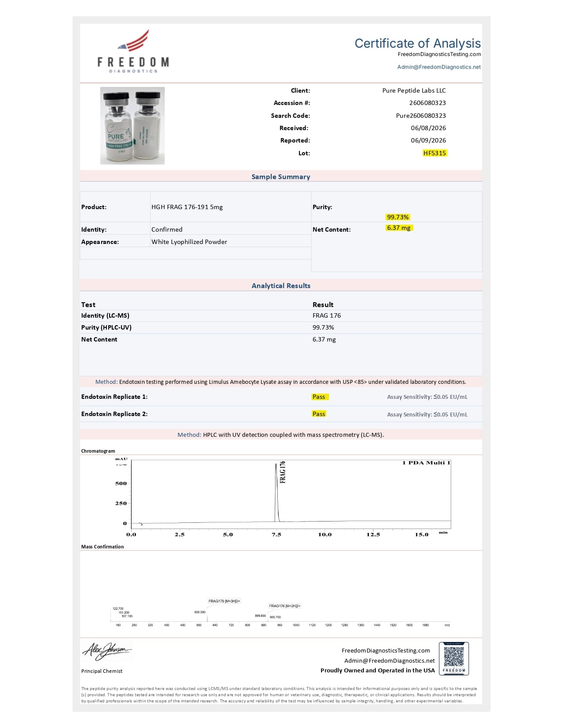Select received date 06/08/2026

click(428, 128)
